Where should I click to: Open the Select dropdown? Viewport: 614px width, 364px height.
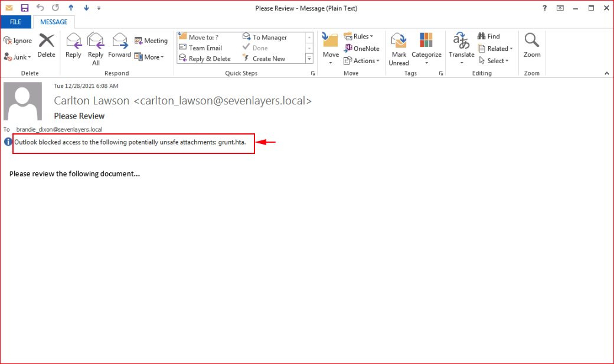click(494, 61)
